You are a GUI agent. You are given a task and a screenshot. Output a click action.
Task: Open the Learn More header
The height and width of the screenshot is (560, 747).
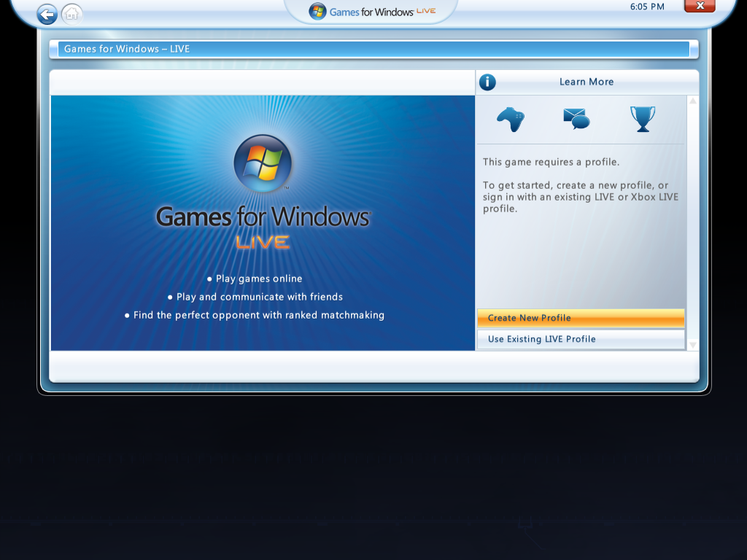(x=587, y=82)
